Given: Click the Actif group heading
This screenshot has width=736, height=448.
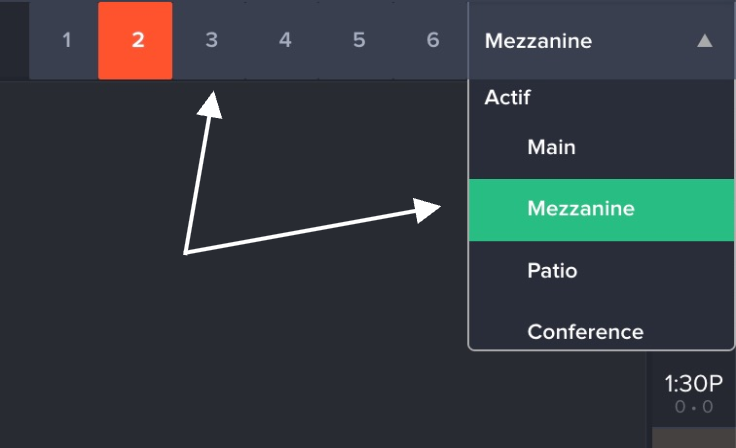Looking at the screenshot, I should click(507, 98).
